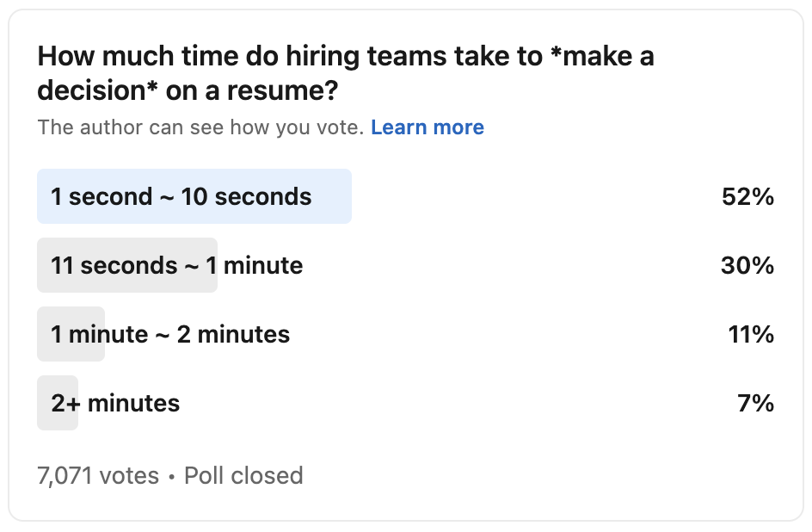The height and width of the screenshot is (532, 812).
Task: Click the '*make a' text in heading
Action: tap(602, 56)
